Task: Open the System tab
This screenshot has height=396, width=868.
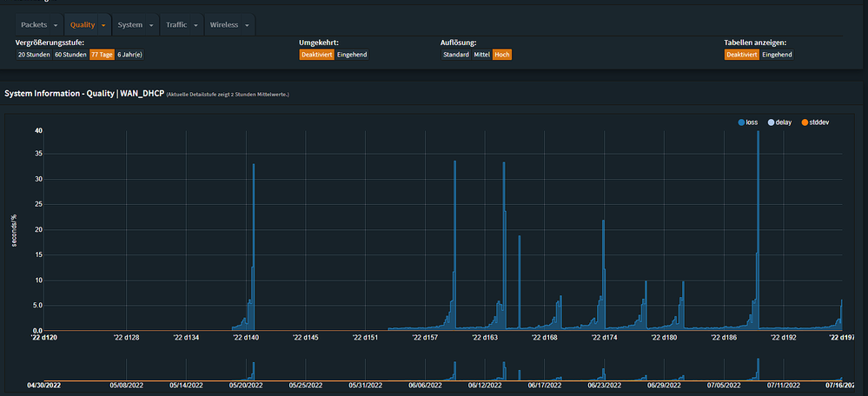Action: [130, 25]
